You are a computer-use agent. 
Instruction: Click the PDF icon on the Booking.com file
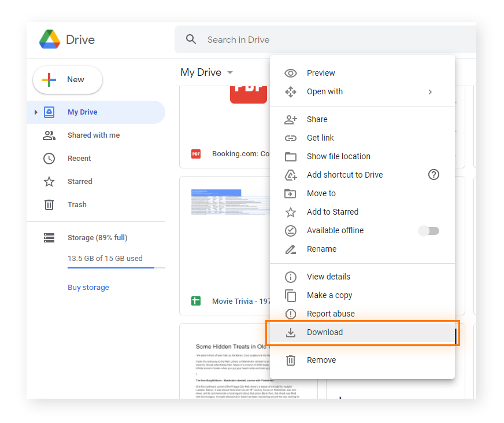196,154
